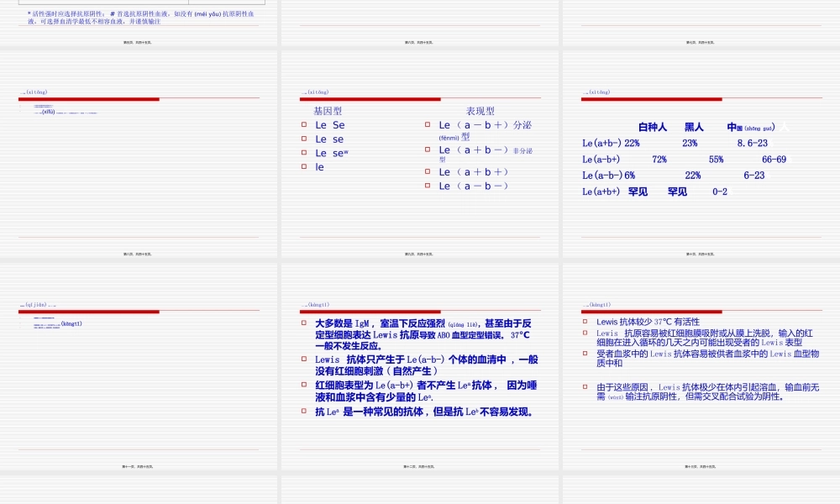Toggle the bullet square beside "Le（a－b－）"
Viewport: 840px width, 504px height.
pyautogui.click(x=427, y=186)
